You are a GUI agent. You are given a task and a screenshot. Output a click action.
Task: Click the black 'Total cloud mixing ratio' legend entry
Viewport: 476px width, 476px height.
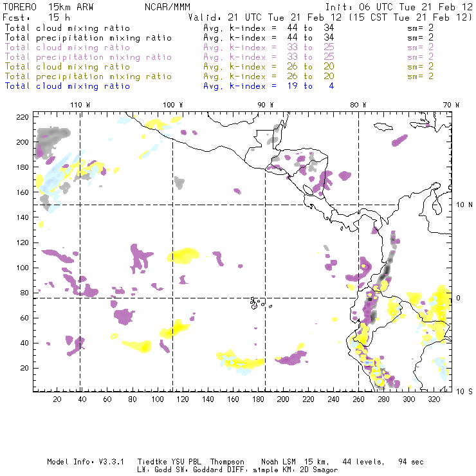(x=68, y=28)
